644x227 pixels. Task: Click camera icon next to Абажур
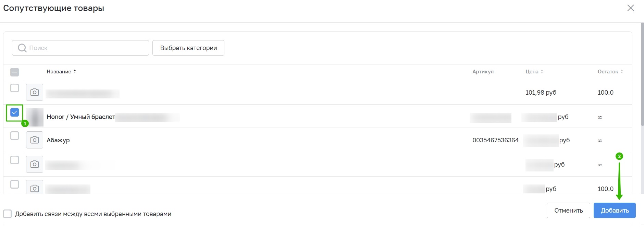[x=35, y=140]
